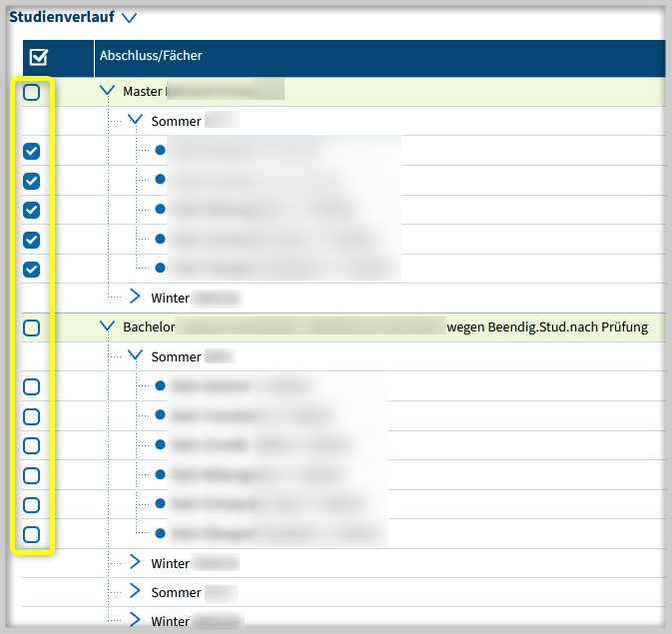Tick the sixth empty checkbox under Bachelor Sommer
The width and height of the screenshot is (672, 634).
click(32, 535)
